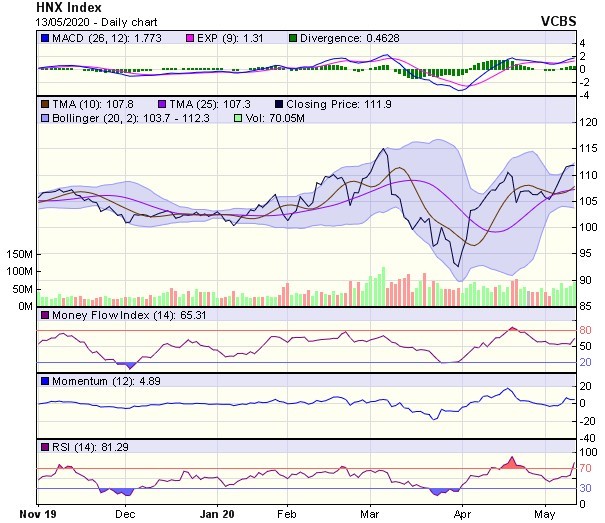Image resolution: width=605 pixels, height=523 pixels.
Task: Click the Money Flow Index legend swatch
Action: pos(44,315)
